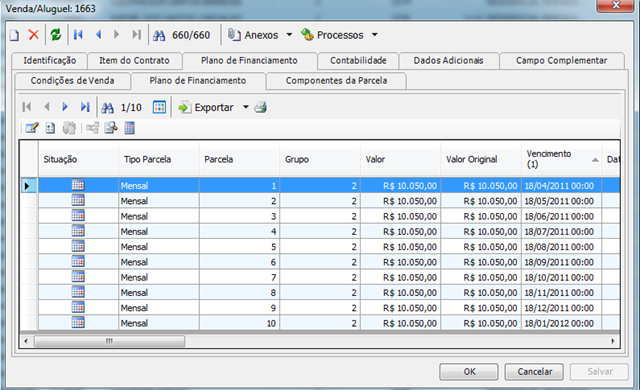Print the installment list

260,107
